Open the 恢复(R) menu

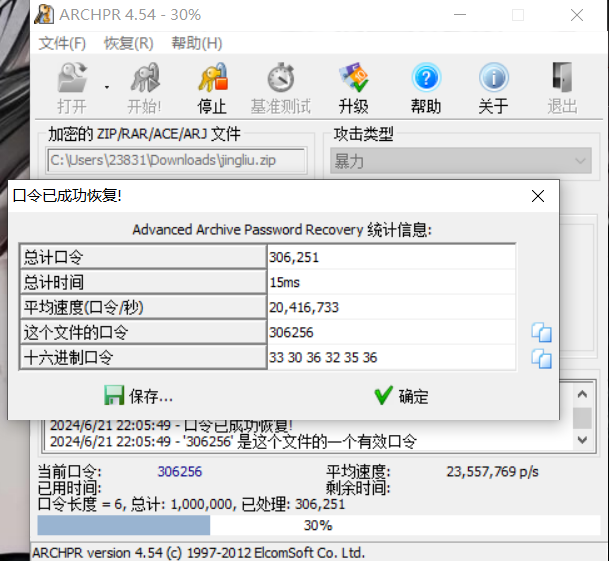129,43
